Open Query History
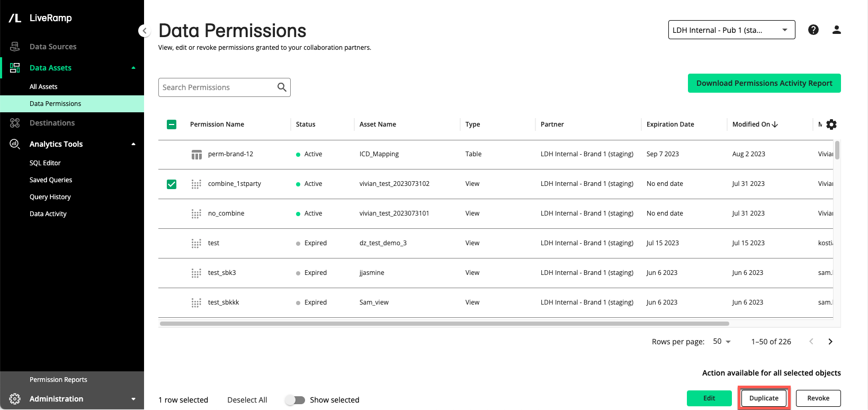The width and height of the screenshot is (868, 410). pyautogui.click(x=50, y=197)
